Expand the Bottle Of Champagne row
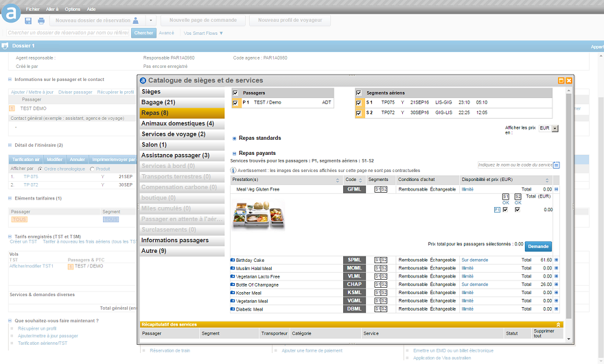This screenshot has height=364, width=604. (557, 284)
